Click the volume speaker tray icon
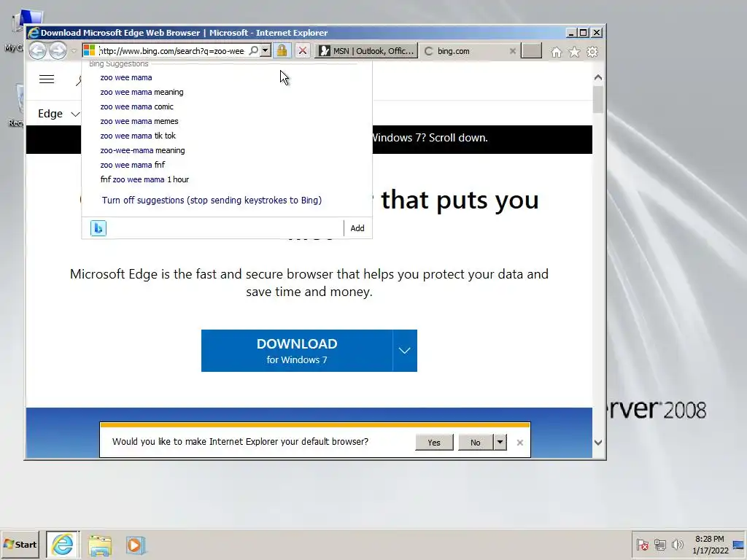Screen dimensions: 747x560 [677, 544]
